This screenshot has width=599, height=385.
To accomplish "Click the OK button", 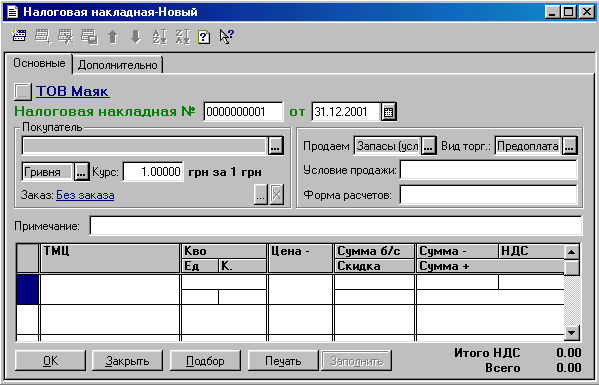I will [50, 361].
